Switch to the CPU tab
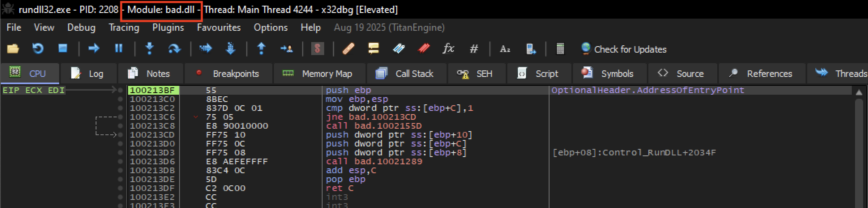868x208 pixels. coord(30,73)
